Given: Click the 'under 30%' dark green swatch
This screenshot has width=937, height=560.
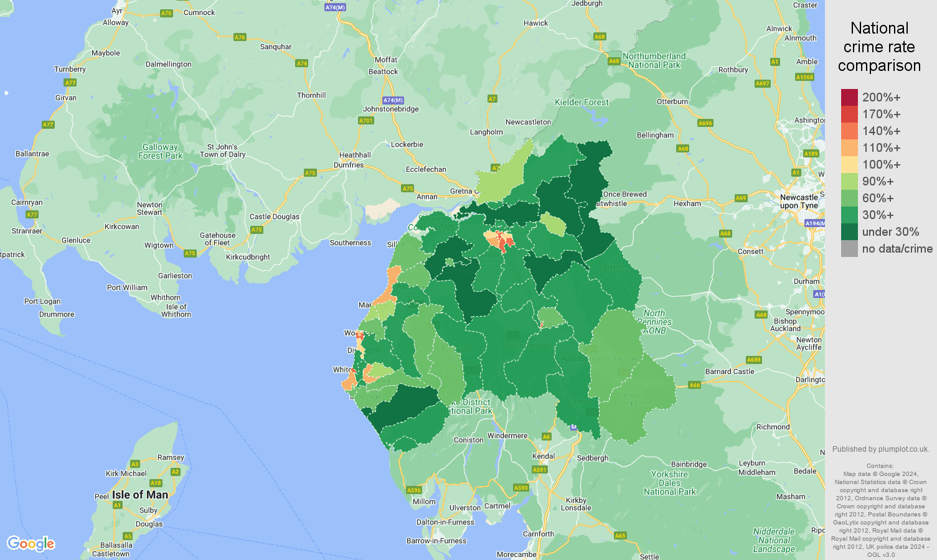Looking at the screenshot, I should click(x=849, y=231).
